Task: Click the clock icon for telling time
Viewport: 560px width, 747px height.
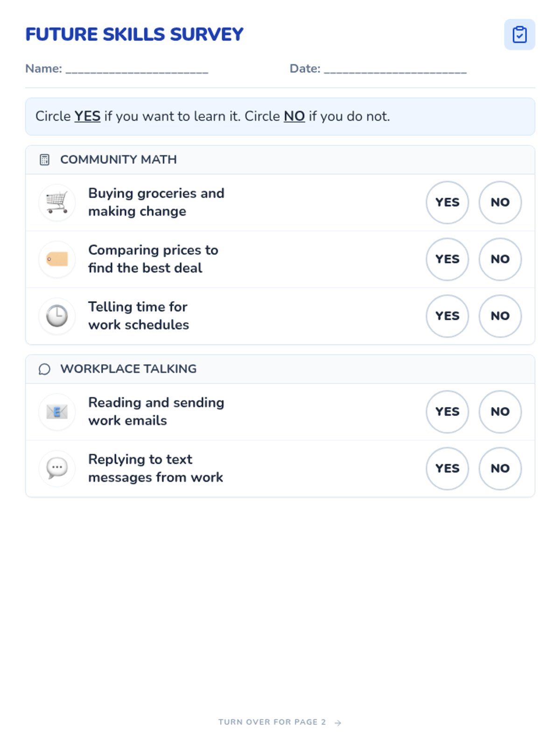Action: point(57,316)
